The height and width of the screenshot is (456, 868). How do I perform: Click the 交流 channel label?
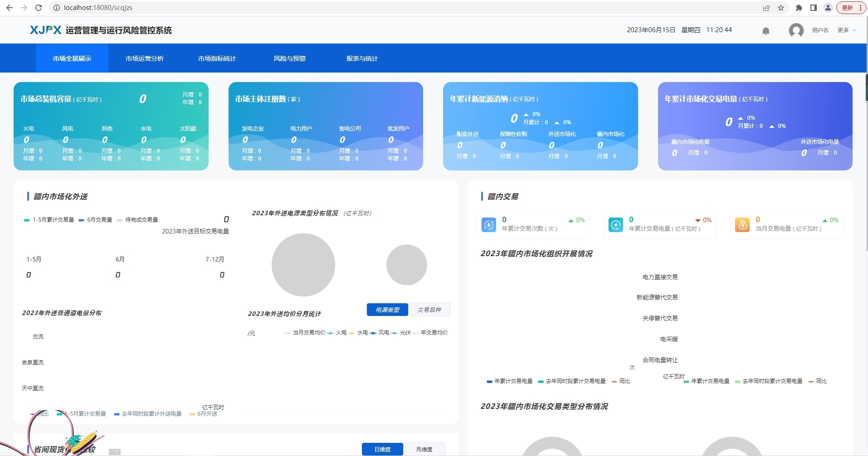(x=38, y=337)
